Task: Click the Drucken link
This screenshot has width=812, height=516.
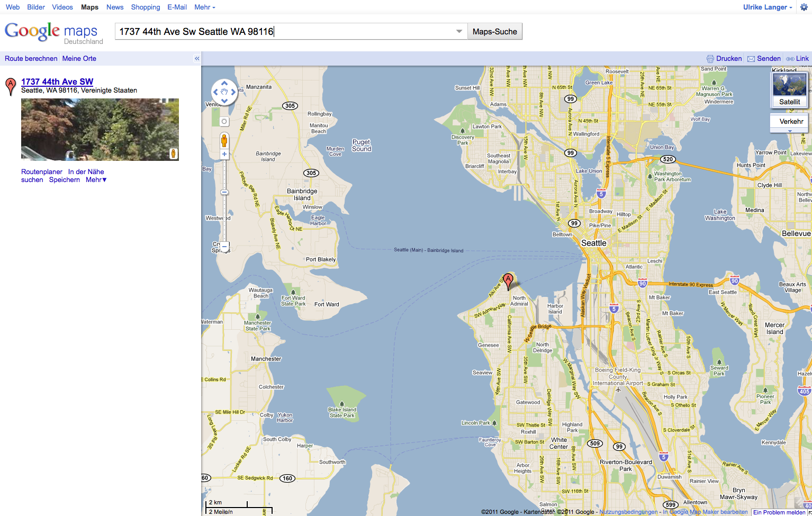Action: [x=729, y=59]
